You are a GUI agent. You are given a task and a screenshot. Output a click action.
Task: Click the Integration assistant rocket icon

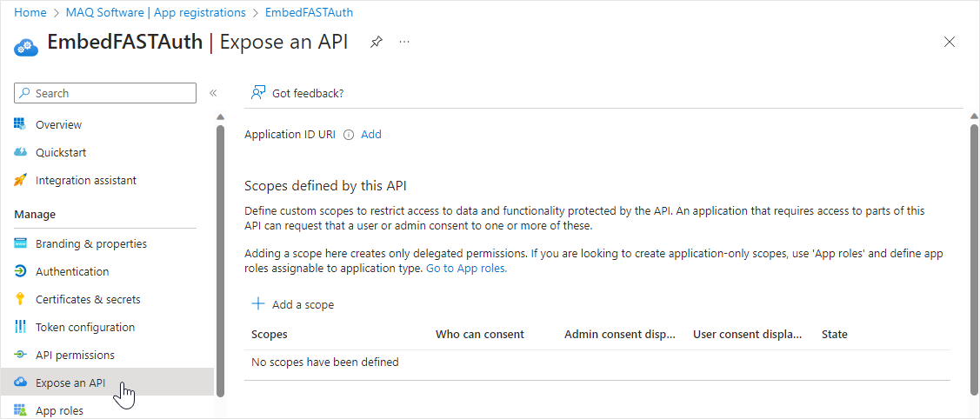[21, 180]
